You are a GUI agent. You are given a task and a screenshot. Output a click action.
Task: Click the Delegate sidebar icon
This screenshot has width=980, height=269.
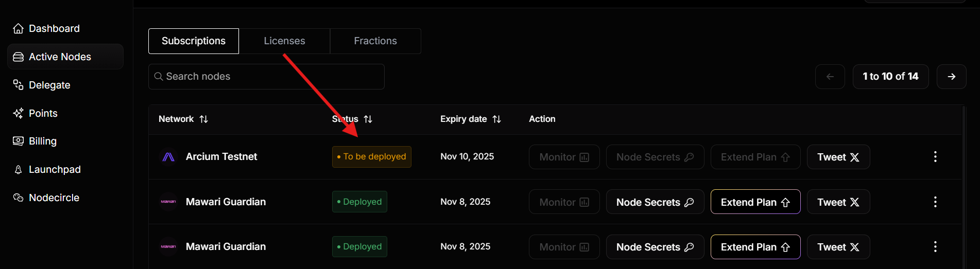18,85
